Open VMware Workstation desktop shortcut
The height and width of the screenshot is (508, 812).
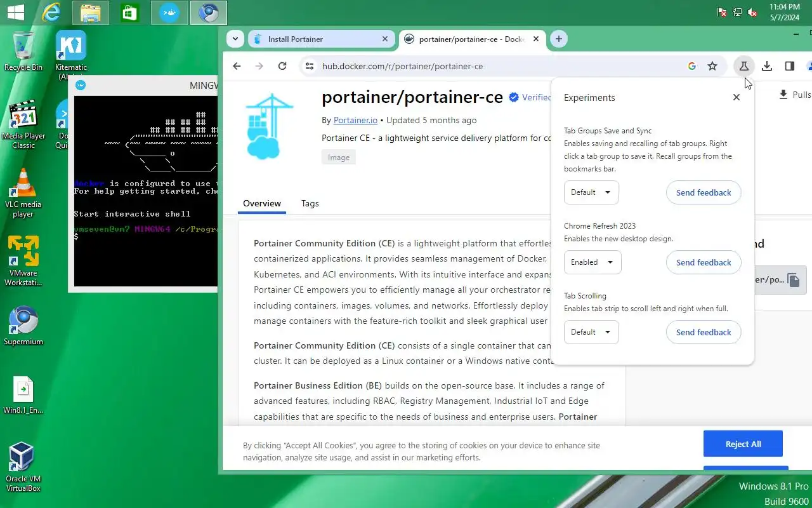click(23, 262)
